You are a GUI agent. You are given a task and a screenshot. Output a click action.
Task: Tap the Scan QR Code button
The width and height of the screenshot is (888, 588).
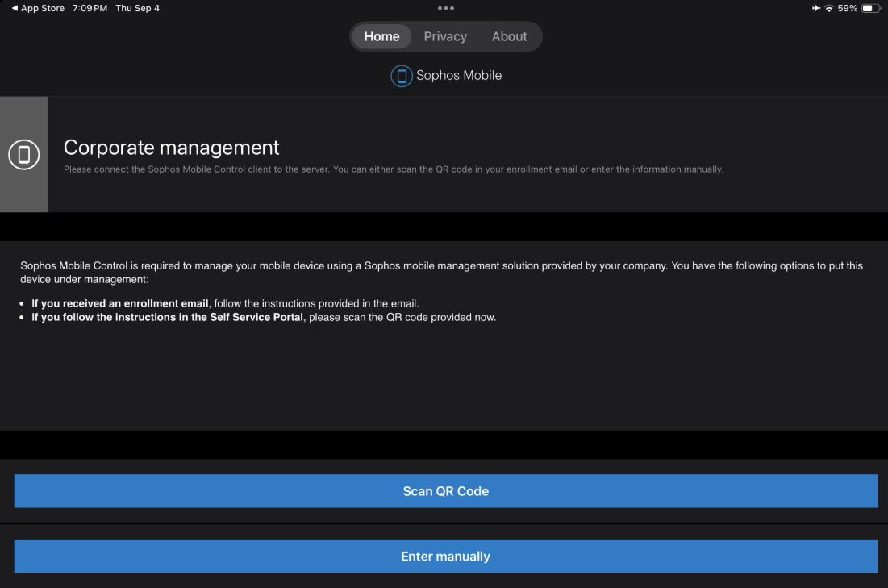click(446, 491)
